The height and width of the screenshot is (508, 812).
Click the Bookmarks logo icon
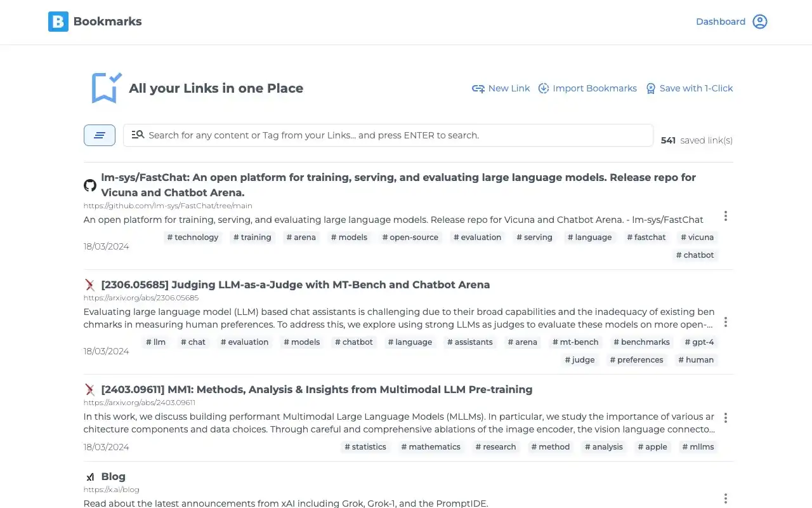(58, 22)
